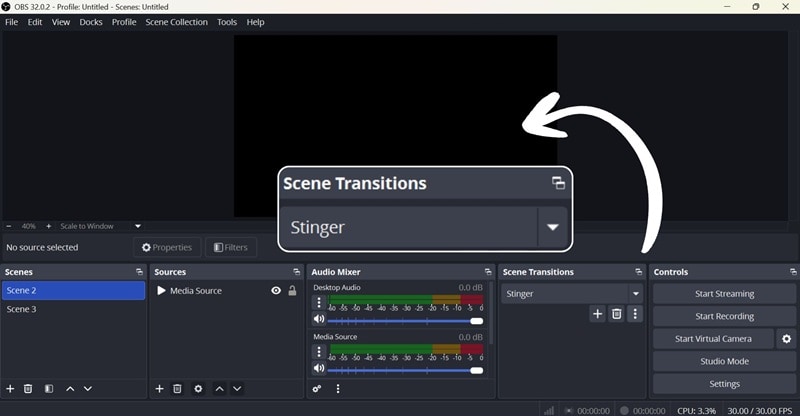This screenshot has width=800, height=416.
Task: Open source properties via the Sources gear icon
Action: (198, 389)
